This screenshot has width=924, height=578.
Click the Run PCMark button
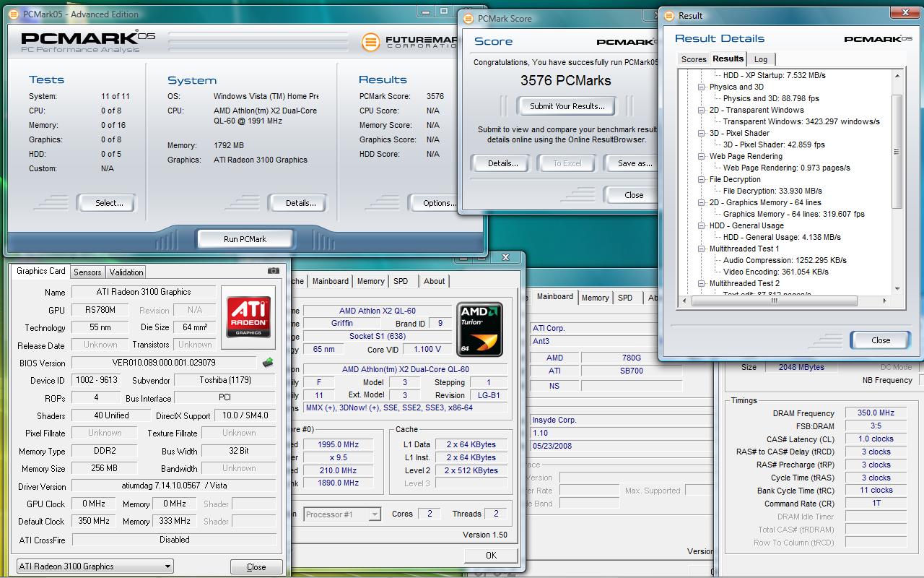245,239
